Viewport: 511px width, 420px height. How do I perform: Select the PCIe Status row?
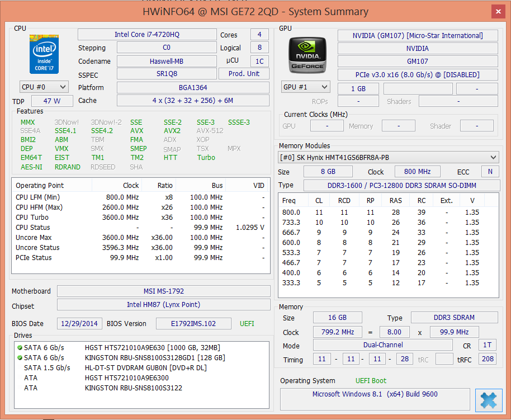pos(140,258)
